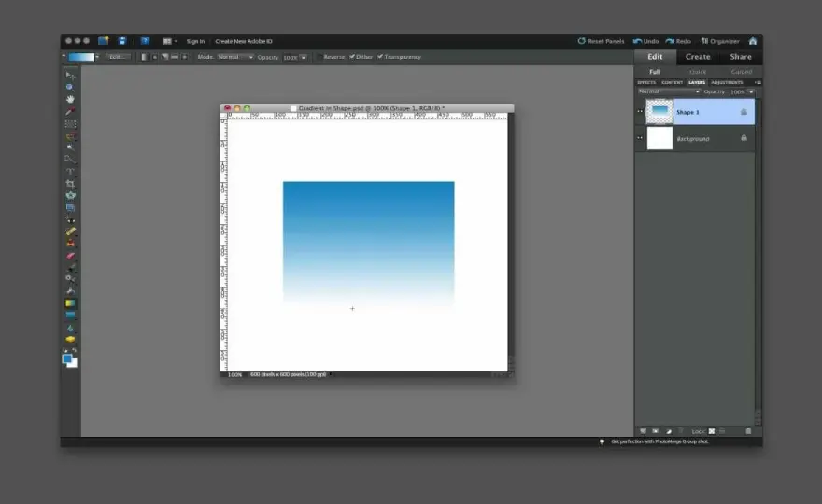Click the trash icon to delete the layer
This screenshot has height=504, width=822.
(748, 431)
